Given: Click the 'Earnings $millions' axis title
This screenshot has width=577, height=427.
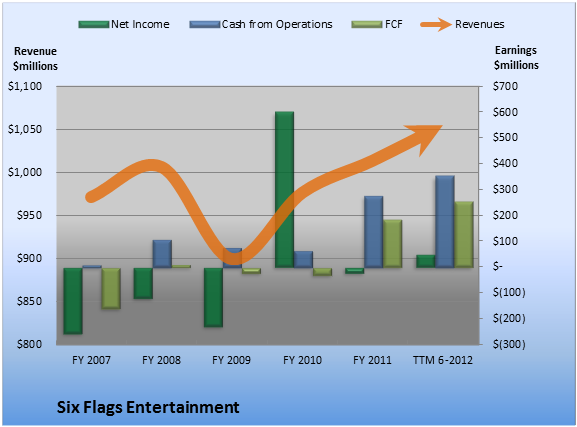Looking at the screenshot, I should click(x=516, y=57).
